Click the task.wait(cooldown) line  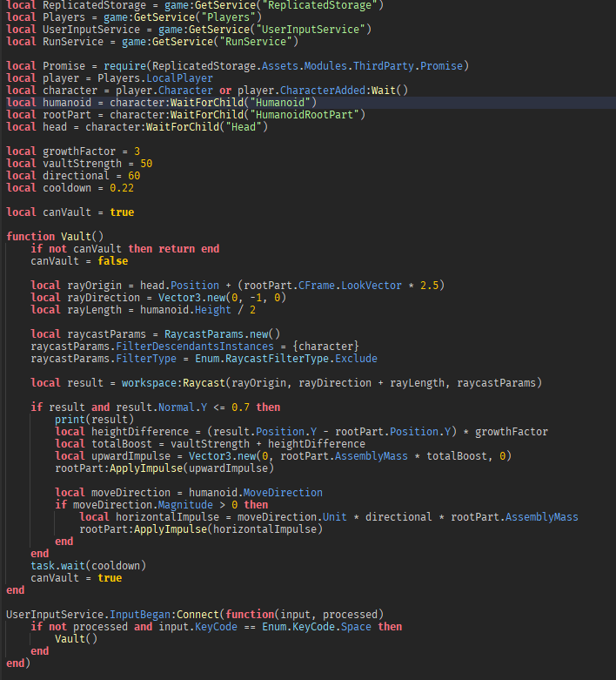[88, 566]
